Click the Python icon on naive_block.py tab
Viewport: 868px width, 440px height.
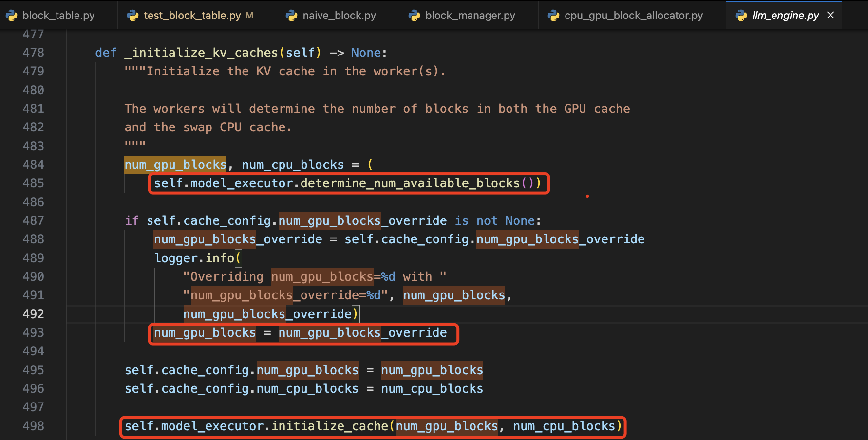291,16
